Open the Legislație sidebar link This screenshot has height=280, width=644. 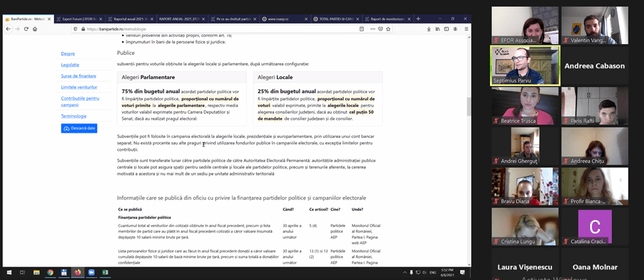[x=70, y=64]
